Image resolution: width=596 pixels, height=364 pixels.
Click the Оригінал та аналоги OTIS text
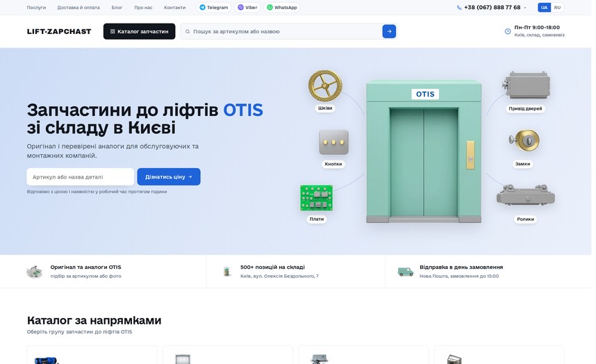pyautogui.click(x=85, y=267)
